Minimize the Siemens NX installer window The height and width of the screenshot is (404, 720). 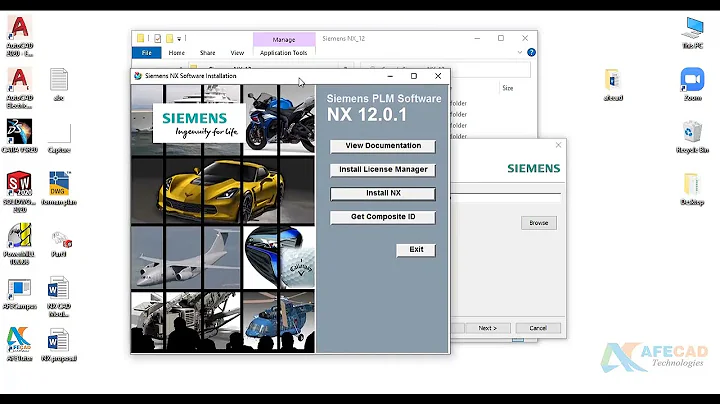coord(390,76)
